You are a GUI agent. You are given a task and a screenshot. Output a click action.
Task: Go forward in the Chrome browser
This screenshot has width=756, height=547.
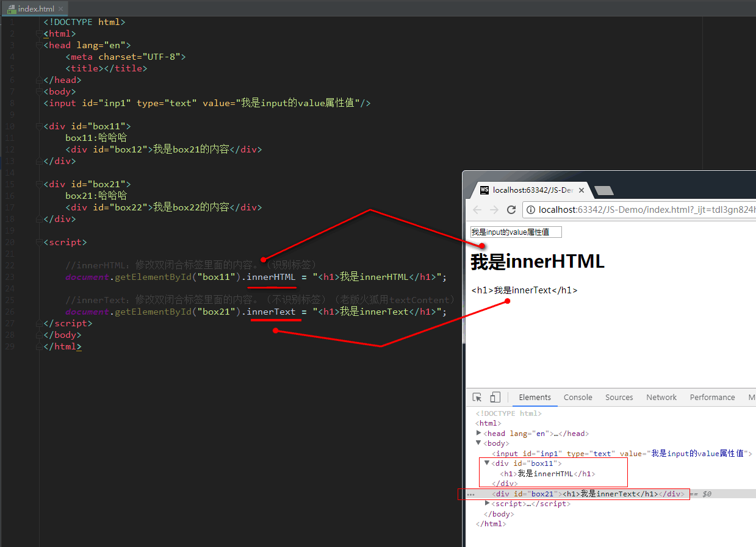click(x=494, y=210)
